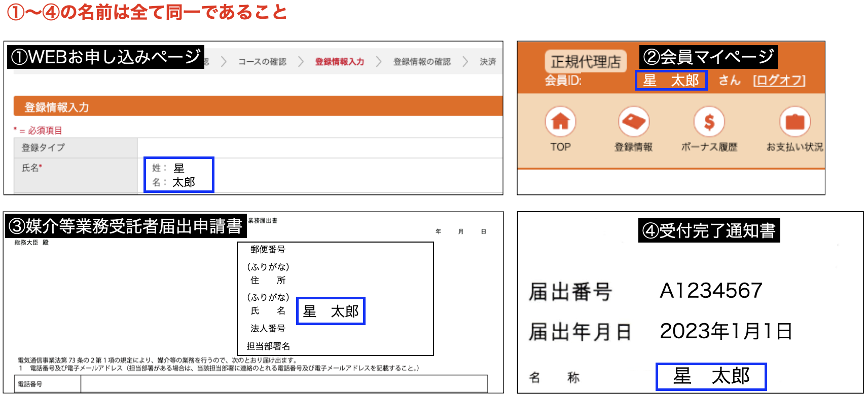
Task: Open the TOP home icon
Action: tap(560, 122)
